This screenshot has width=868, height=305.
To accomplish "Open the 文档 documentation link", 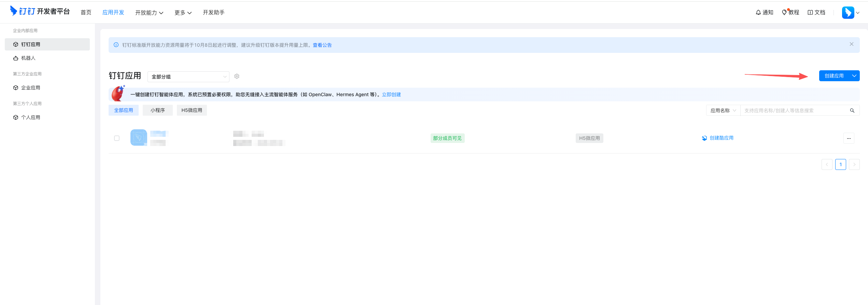I will (816, 13).
